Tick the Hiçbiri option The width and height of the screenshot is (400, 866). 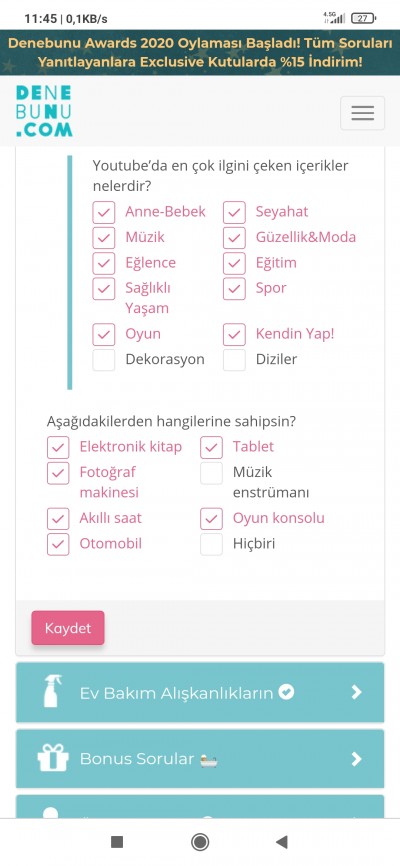pos(212,544)
